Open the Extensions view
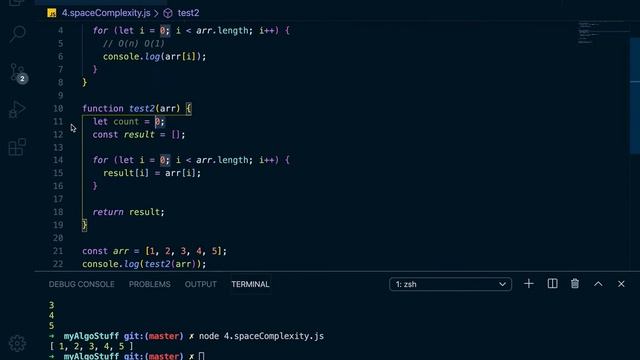 point(18,147)
